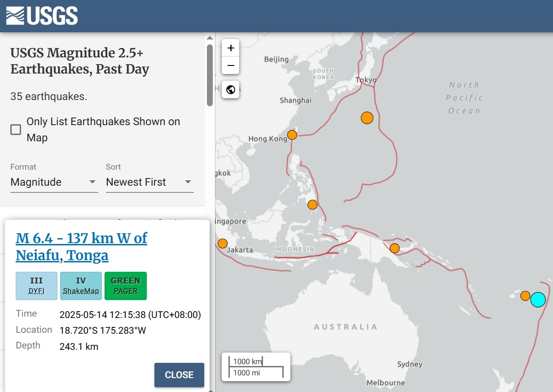Open the M 6.4 Neiafu, Tonga link
This screenshot has height=392, width=553.
point(81,246)
